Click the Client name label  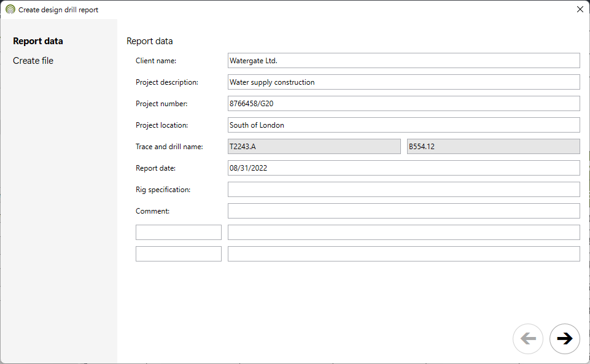[156, 61]
